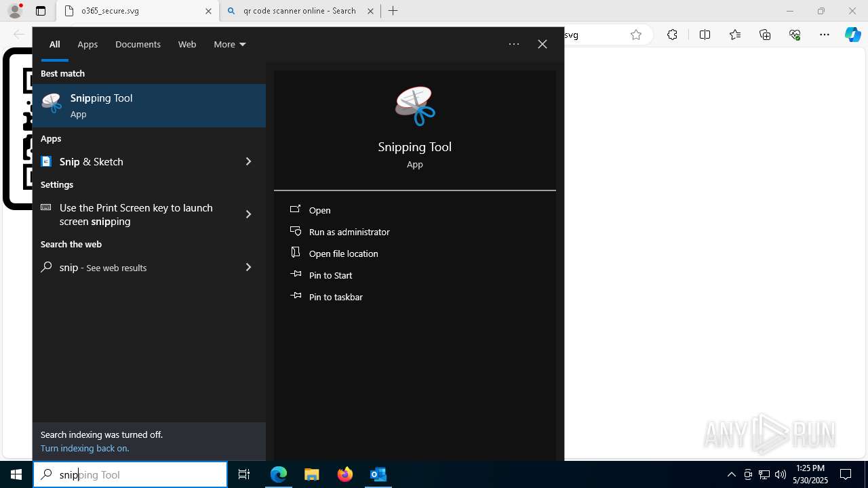Select the All search filter tab
The image size is (868, 488).
[55, 44]
